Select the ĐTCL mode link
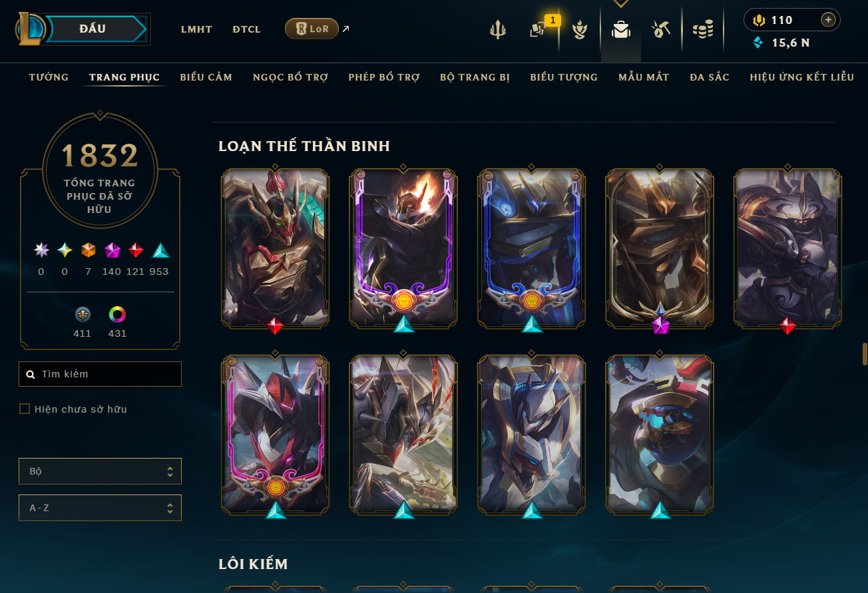868x593 pixels. (246, 29)
